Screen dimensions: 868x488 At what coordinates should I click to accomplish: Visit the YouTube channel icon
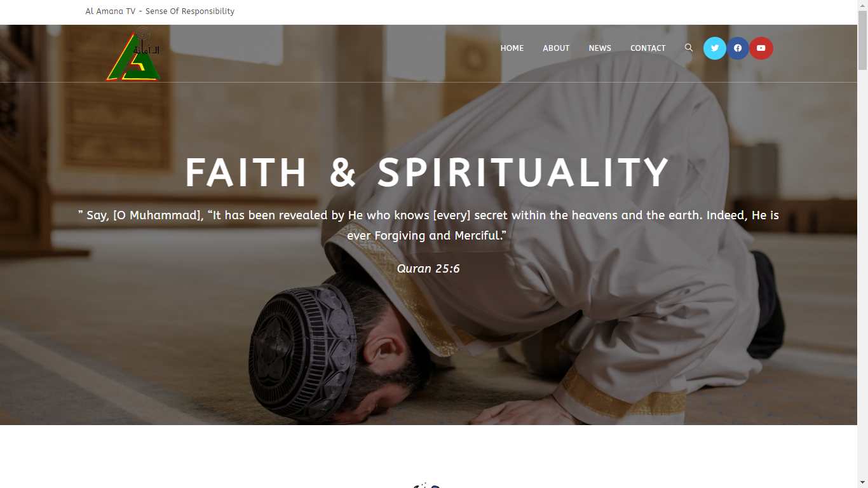tap(761, 48)
